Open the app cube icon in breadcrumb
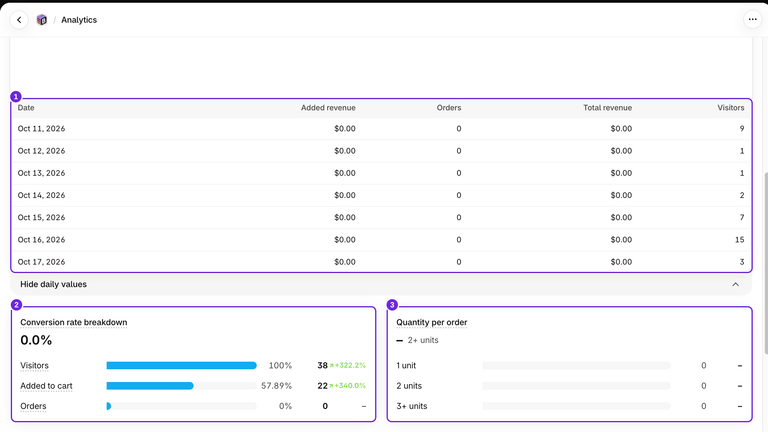Viewport: 768px width, 432px height. [42, 20]
